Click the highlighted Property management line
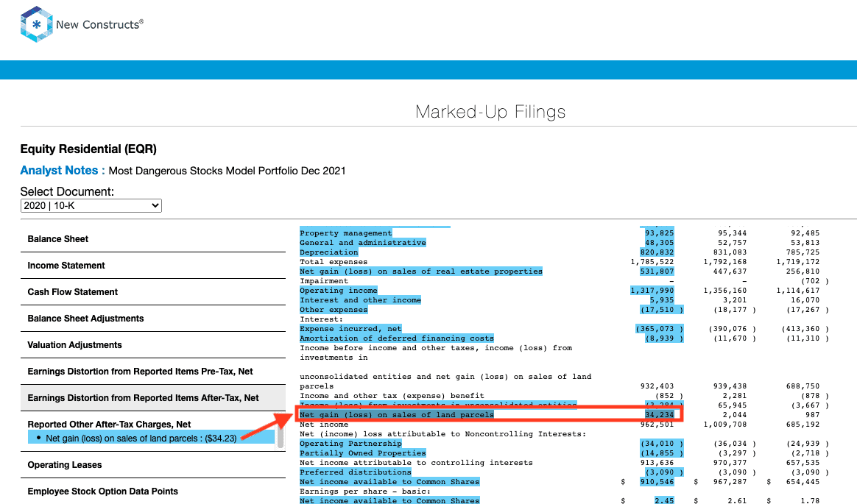857x504 pixels. (345, 233)
